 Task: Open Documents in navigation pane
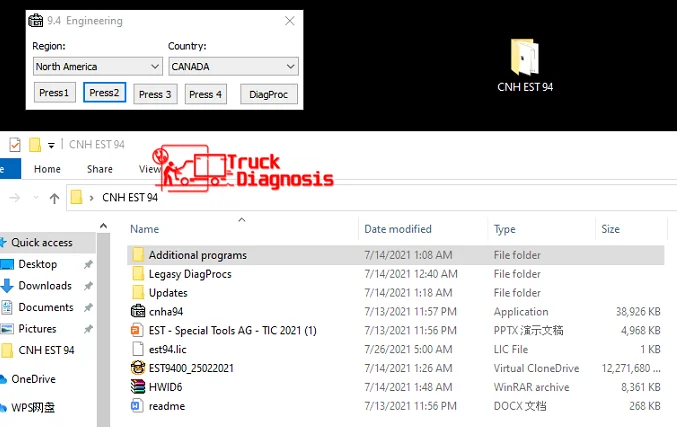(x=46, y=307)
